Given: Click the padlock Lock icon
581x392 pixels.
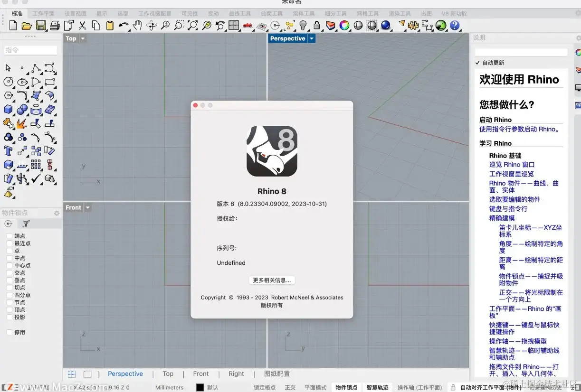Looking at the screenshot, I should click(x=316, y=25).
